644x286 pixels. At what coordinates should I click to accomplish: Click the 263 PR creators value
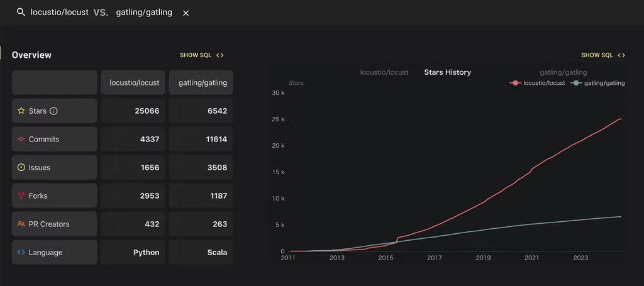tap(220, 224)
